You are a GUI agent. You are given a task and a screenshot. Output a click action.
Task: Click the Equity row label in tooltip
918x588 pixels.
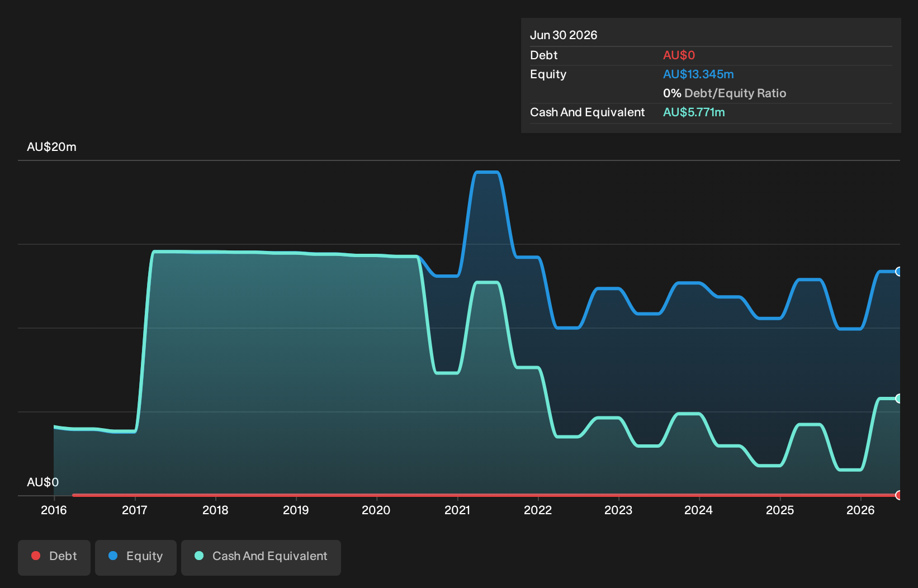point(548,74)
